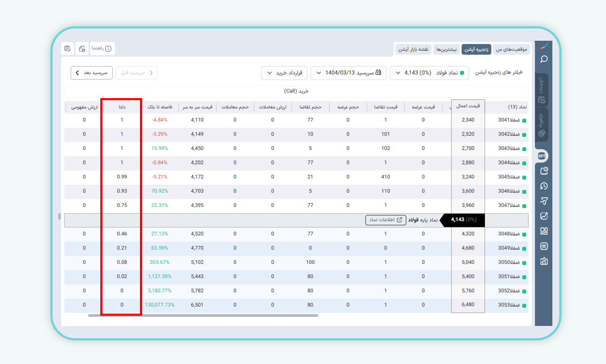This screenshot has height=364, width=606.
Task: Switch to the موقعیت‌های من tab
Action: coord(511,49)
